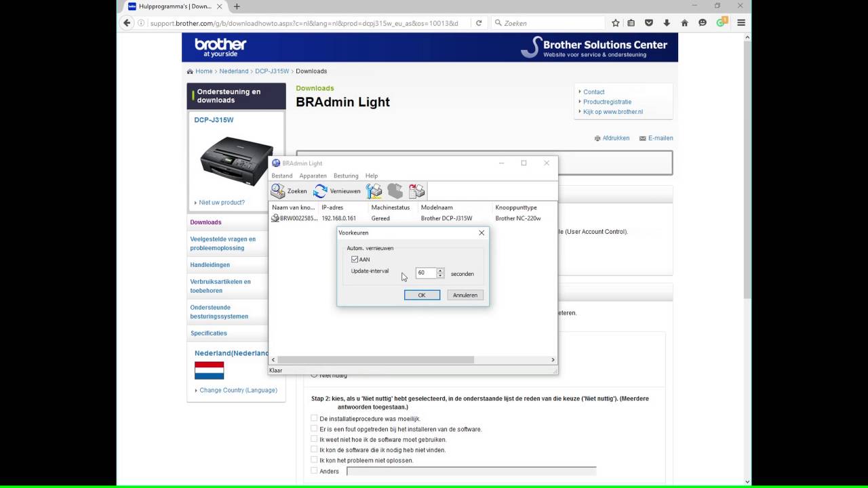Open 'Veelgestelde vragen en probleemoplossing' sidebar link
This screenshot has width=868, height=488.
tap(223, 243)
